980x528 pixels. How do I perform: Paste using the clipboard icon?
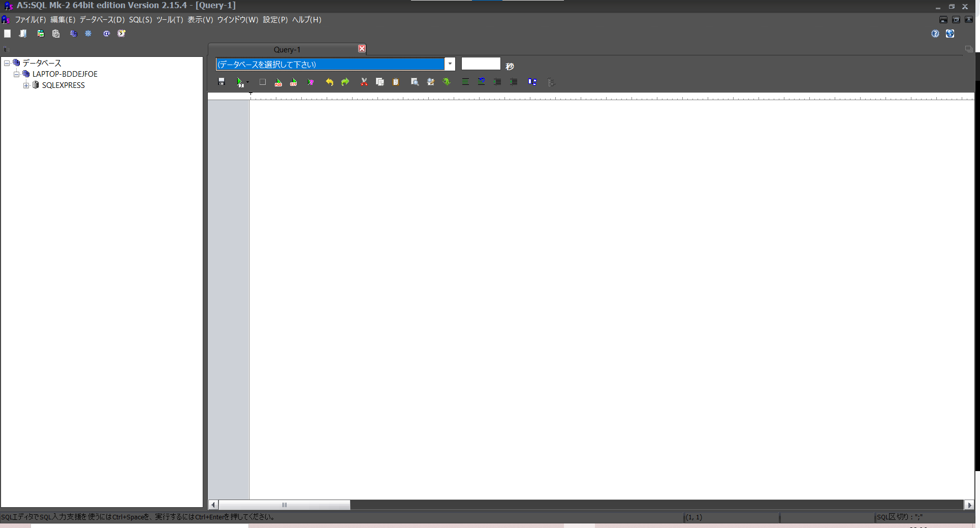pos(396,82)
